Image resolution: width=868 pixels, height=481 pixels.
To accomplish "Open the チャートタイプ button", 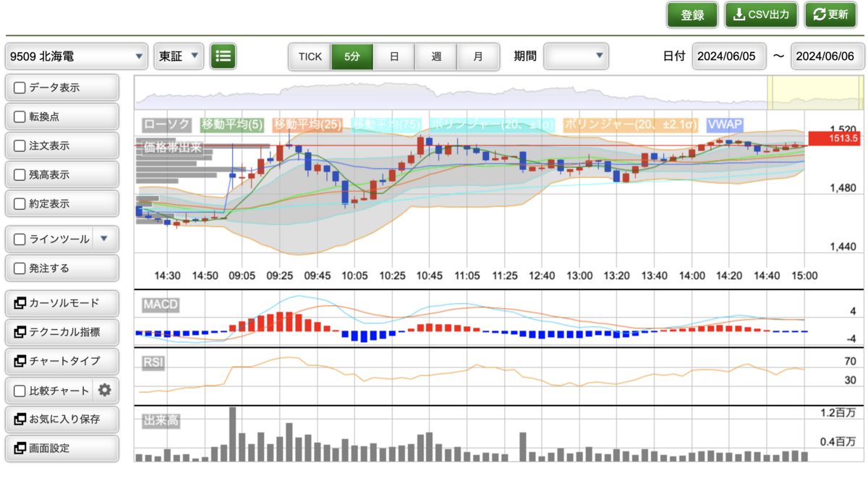I will (61, 361).
